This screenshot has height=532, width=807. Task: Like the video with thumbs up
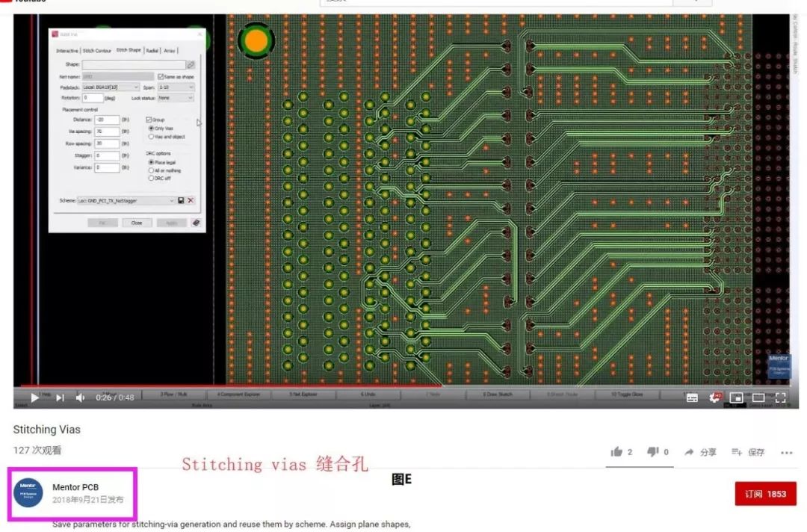616,452
